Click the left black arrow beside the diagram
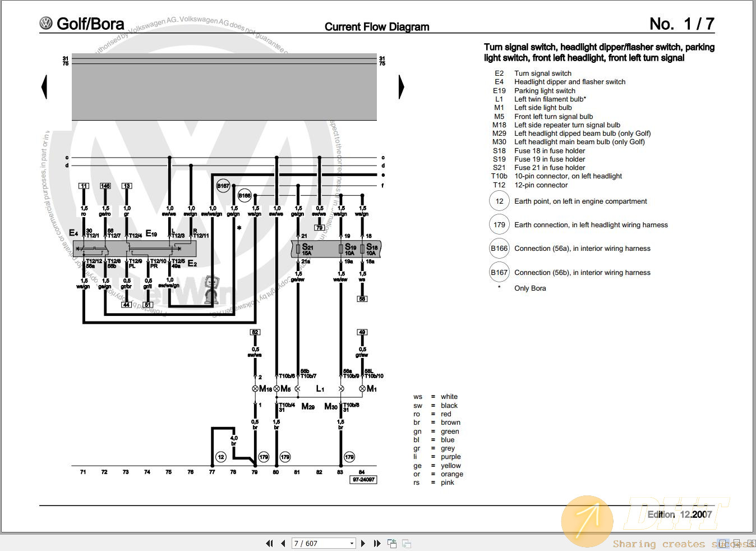The image size is (756, 551). 44,87
